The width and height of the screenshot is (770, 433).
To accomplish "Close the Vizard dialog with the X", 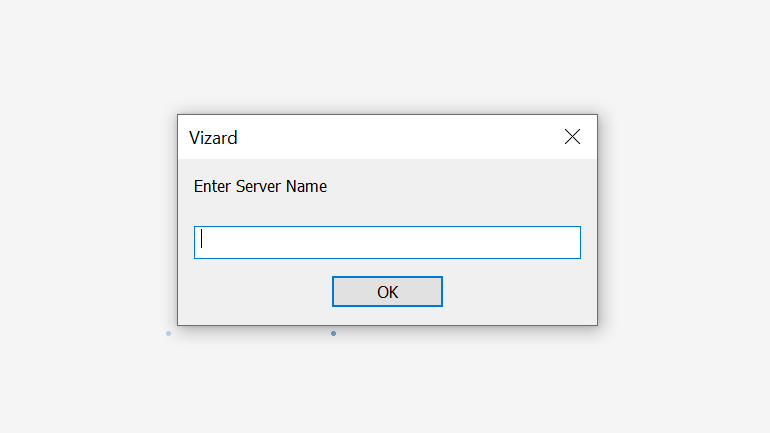I will (x=572, y=137).
